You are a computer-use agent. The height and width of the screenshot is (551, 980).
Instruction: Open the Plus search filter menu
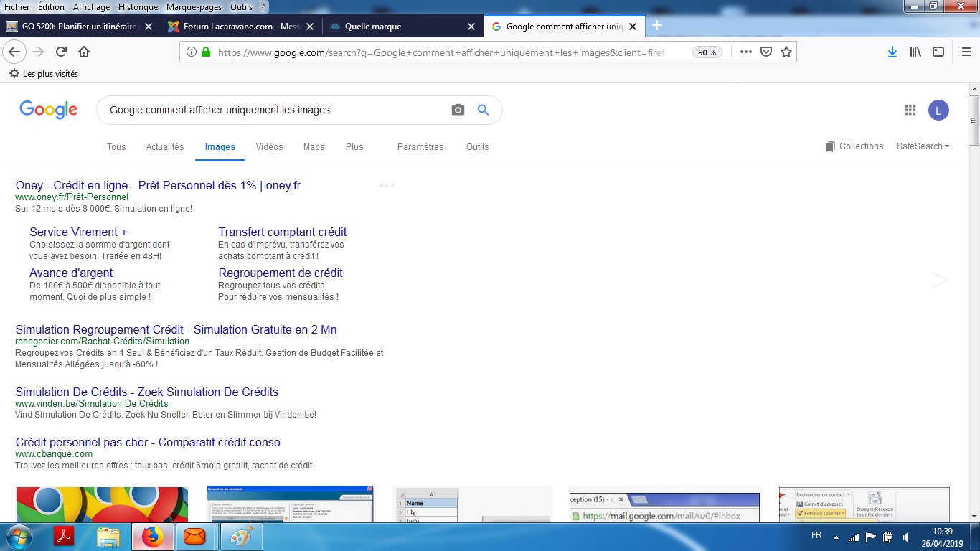[354, 147]
